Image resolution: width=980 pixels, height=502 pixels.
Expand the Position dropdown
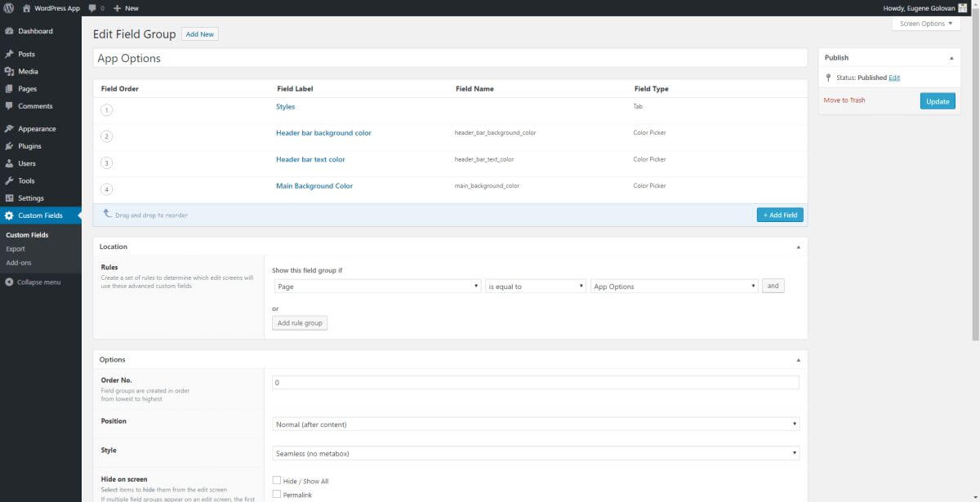click(x=536, y=424)
